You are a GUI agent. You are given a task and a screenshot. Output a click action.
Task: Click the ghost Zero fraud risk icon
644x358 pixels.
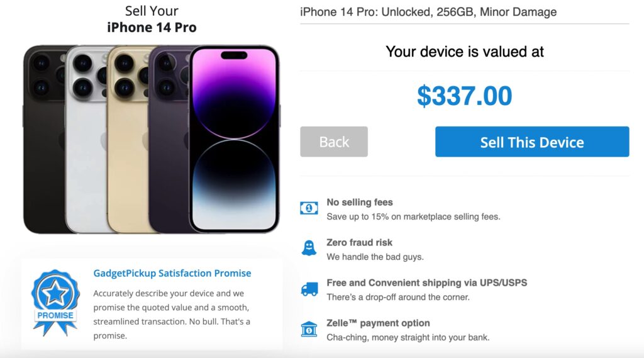(309, 248)
